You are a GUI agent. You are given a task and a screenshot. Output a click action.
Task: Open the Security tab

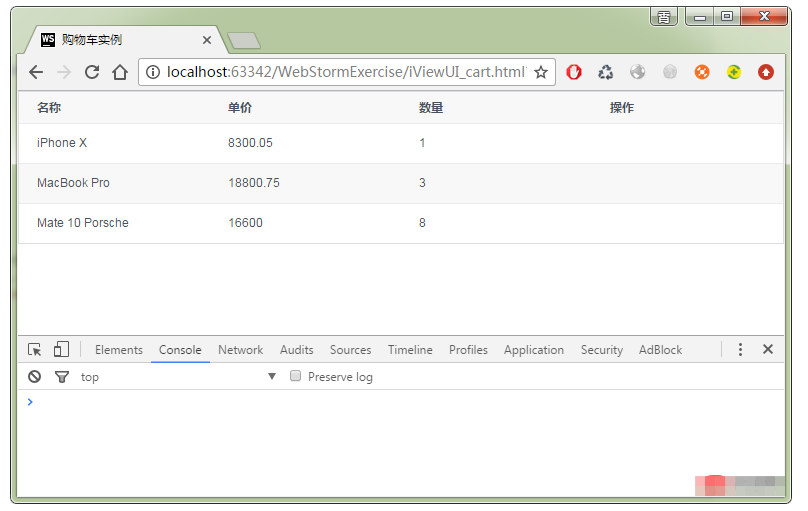coord(602,350)
